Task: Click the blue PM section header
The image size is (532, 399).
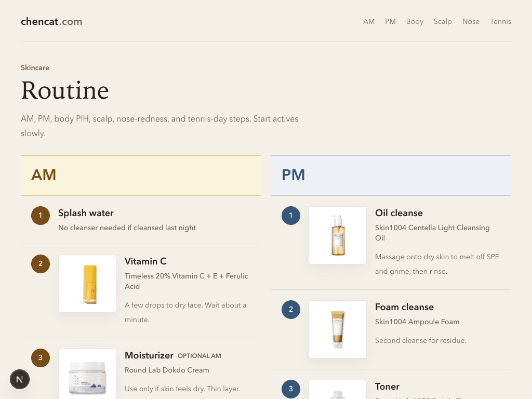Action: (x=391, y=176)
